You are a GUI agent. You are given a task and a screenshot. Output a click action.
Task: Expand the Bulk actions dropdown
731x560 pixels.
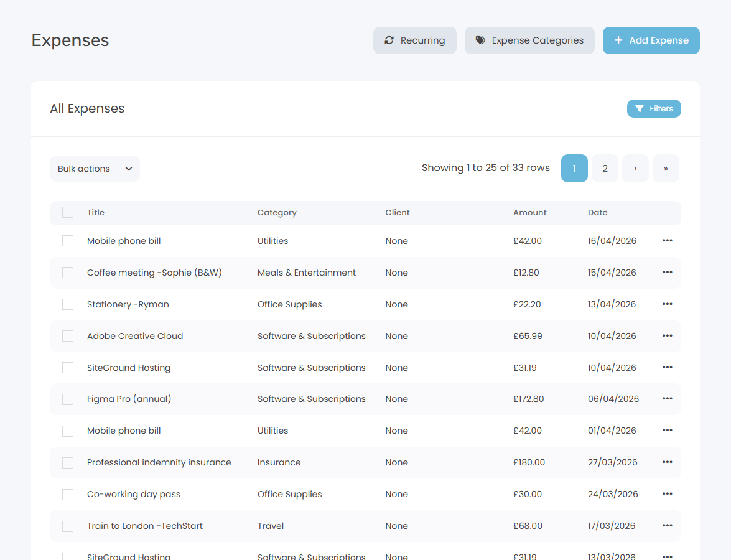click(x=95, y=169)
